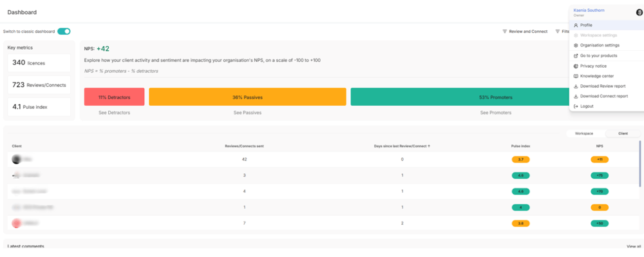Open Organisation settings menu entry

[x=606, y=45]
